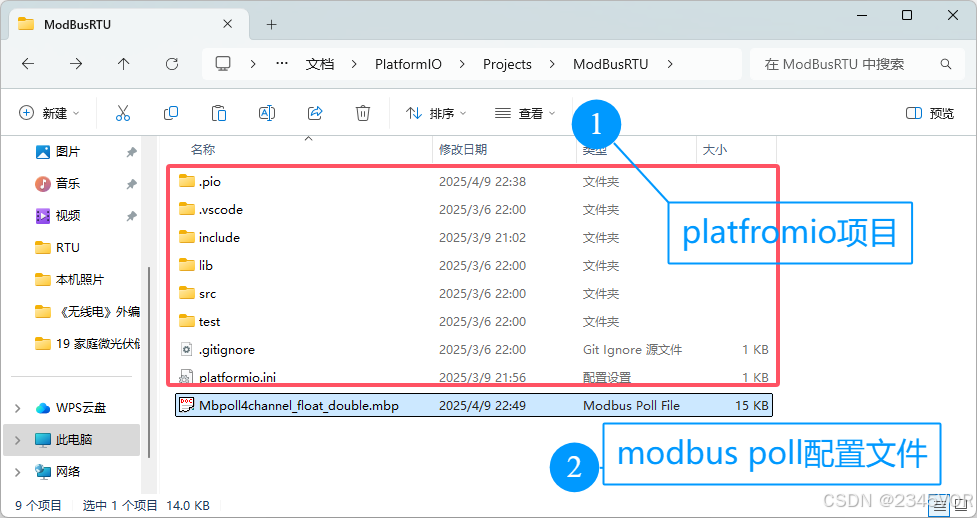Expand chevron after PlatformIO in address bar
Viewport: 977px width, 518px height.
[x=462, y=64]
